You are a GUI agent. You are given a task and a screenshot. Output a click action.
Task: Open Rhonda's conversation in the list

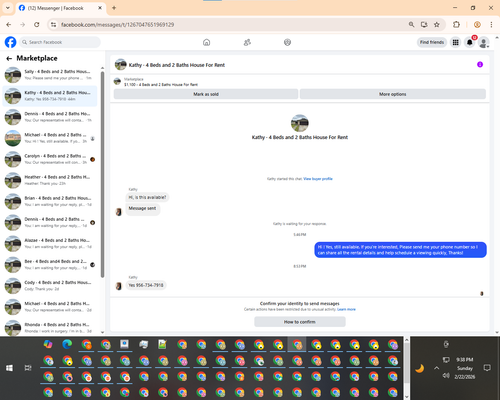[x=50, y=328]
